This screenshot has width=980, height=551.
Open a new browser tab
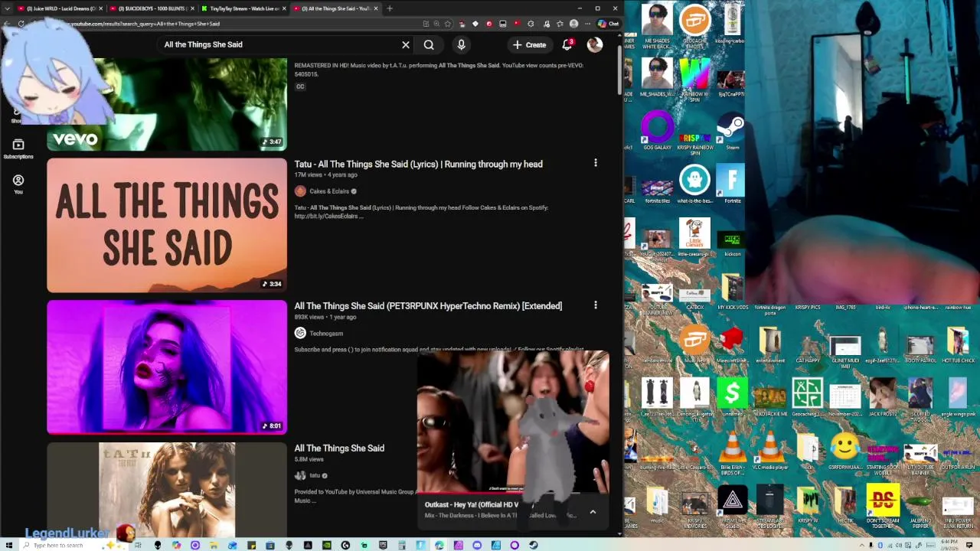390,8
